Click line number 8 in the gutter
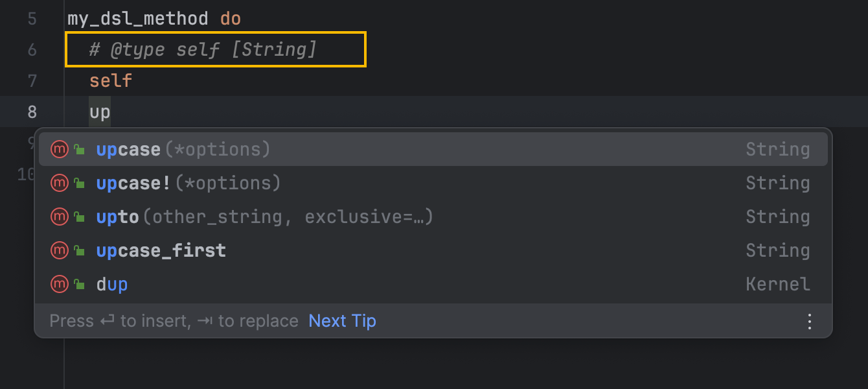868x389 pixels. pos(32,112)
